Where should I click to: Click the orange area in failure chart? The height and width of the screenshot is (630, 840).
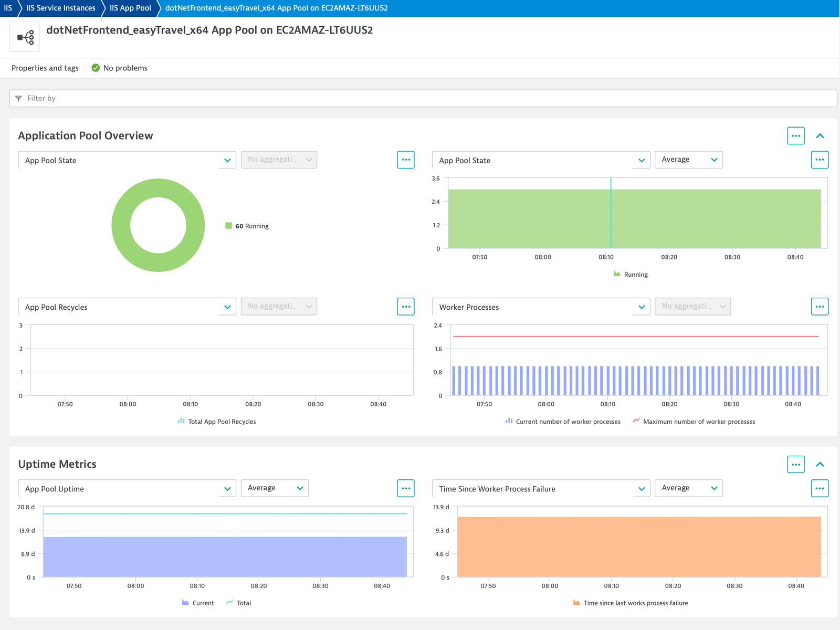(639, 547)
